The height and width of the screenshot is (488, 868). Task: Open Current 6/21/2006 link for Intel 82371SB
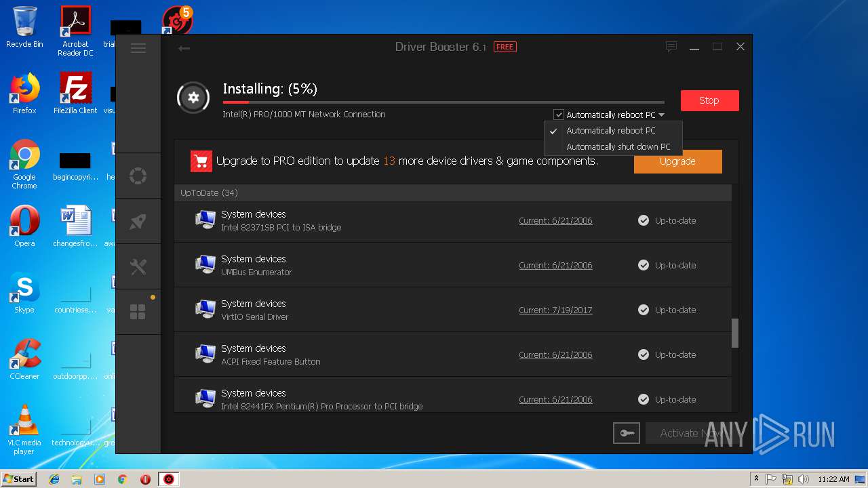coord(555,220)
